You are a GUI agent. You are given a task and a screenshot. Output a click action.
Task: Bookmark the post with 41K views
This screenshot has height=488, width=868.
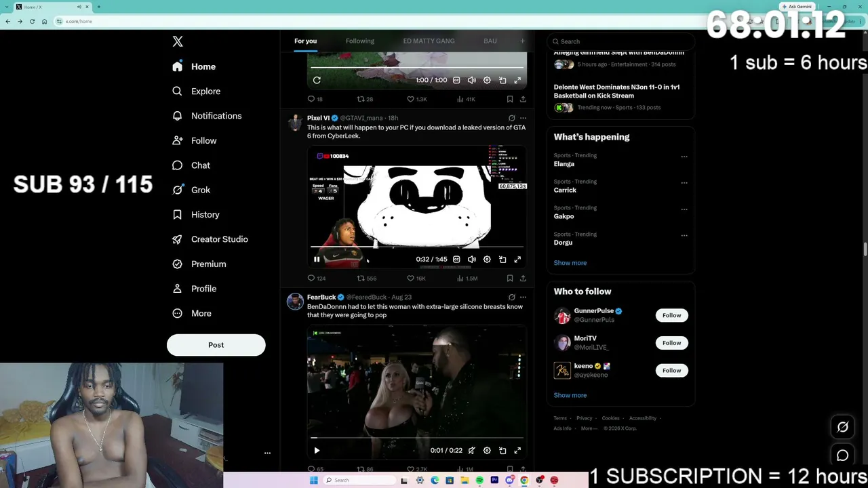pos(509,99)
